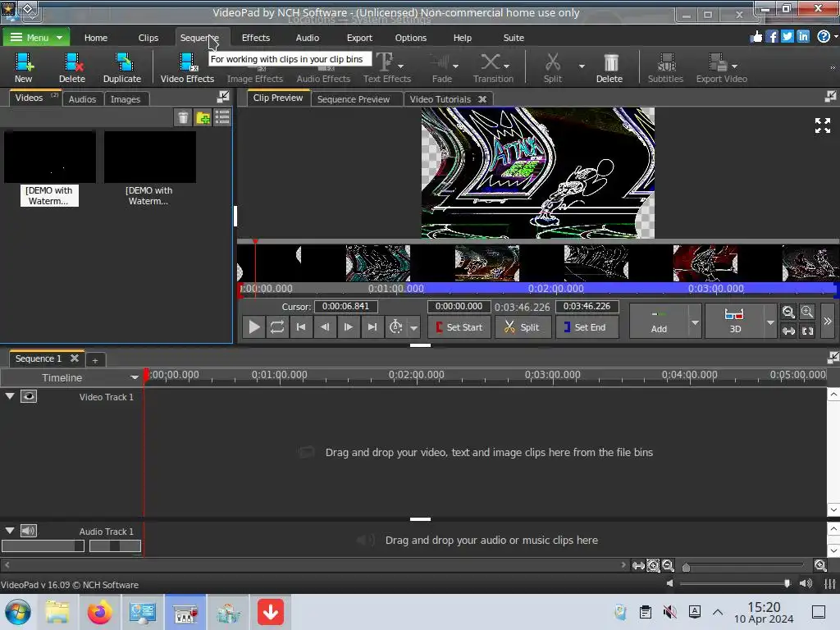
Task: Adjust Audio Track 1 pan slider
Action: 115,546
